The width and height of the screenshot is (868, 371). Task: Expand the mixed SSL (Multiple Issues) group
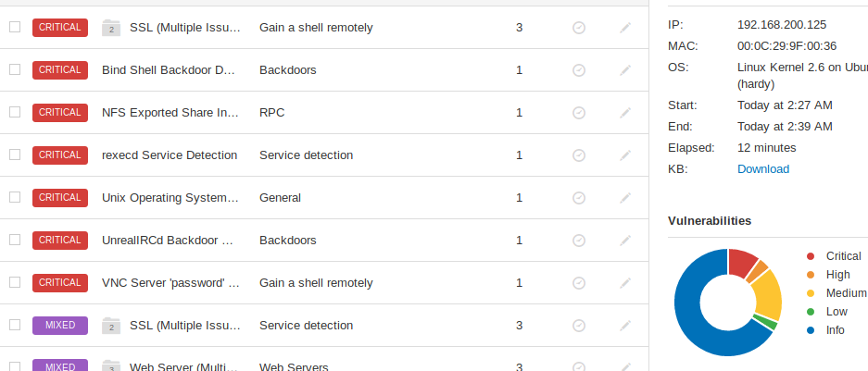click(111, 326)
